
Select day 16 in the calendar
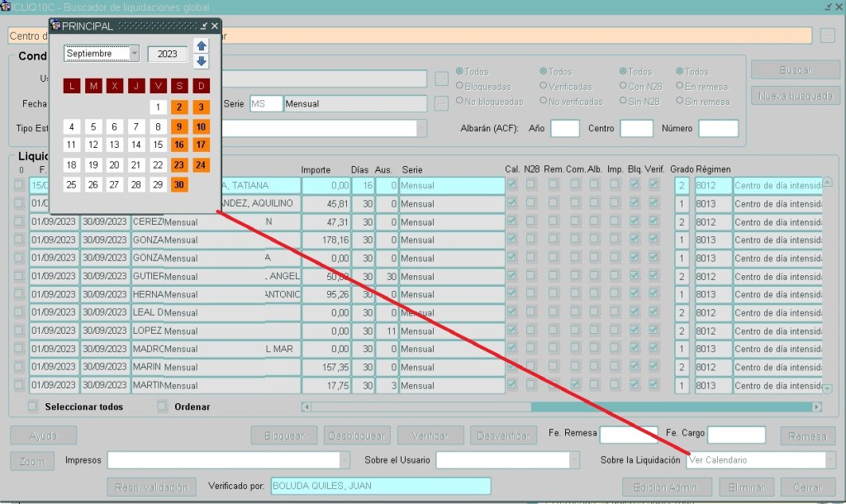click(179, 145)
